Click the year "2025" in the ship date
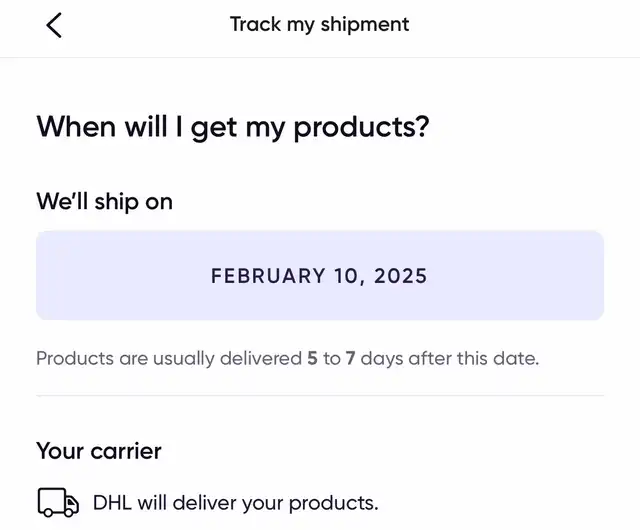The width and height of the screenshot is (640, 530). [x=401, y=276]
